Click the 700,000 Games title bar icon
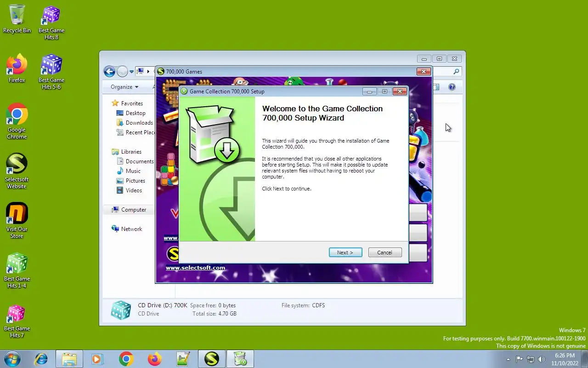588x368 pixels. tap(161, 71)
